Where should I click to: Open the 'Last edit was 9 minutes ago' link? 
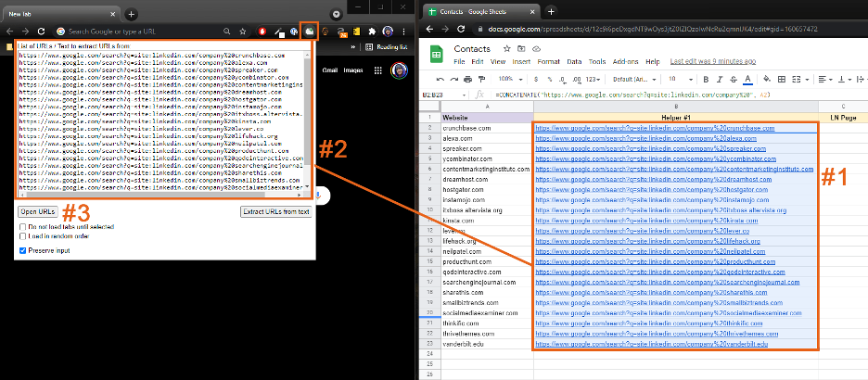712,61
